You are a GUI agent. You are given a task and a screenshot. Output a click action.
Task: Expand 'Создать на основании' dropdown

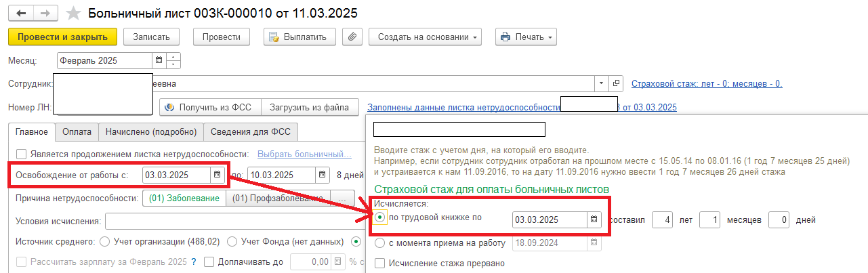[x=425, y=37]
